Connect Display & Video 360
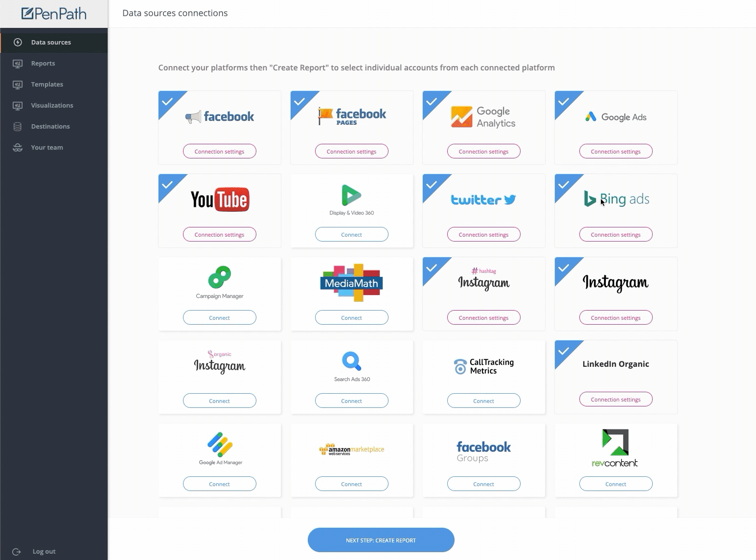Viewport: 756px width, 560px height. coord(352,234)
